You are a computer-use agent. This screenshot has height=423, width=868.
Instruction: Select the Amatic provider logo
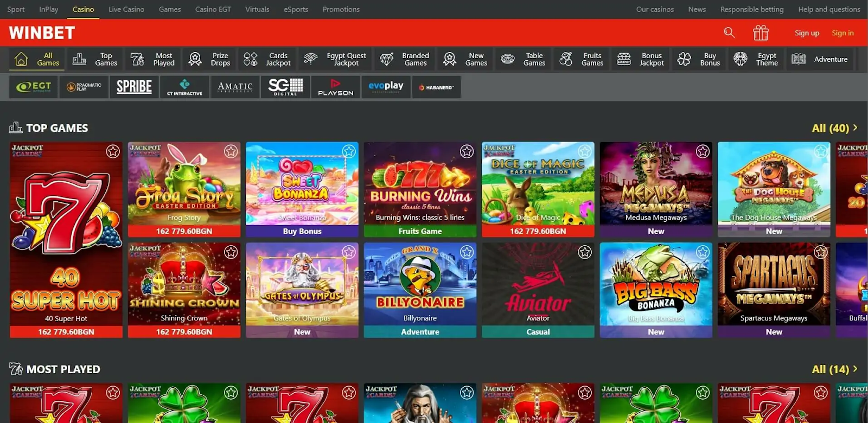(235, 87)
